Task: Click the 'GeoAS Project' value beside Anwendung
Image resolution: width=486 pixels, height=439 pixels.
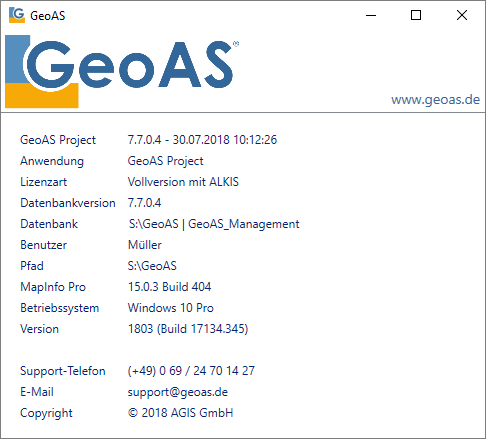Action: (x=166, y=161)
